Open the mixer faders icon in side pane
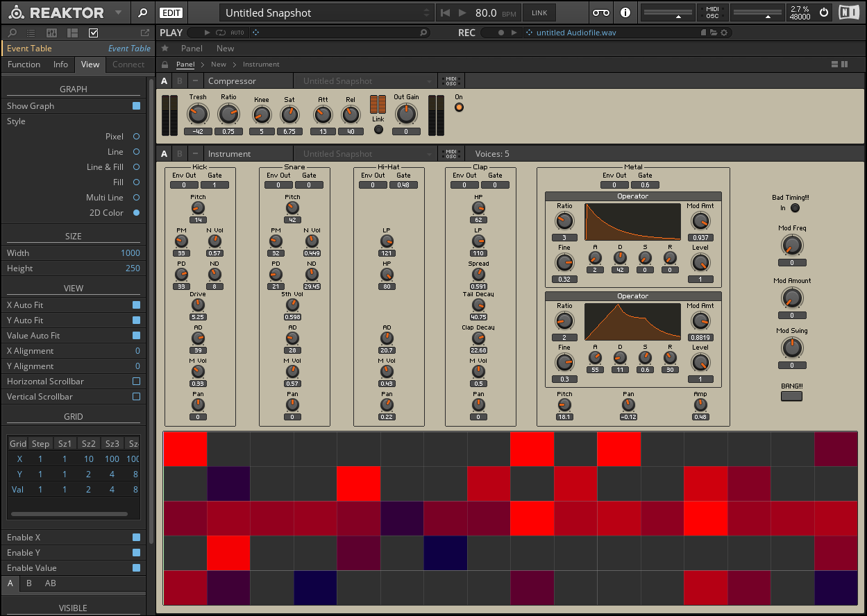Image resolution: width=867 pixels, height=616 pixels. click(51, 33)
